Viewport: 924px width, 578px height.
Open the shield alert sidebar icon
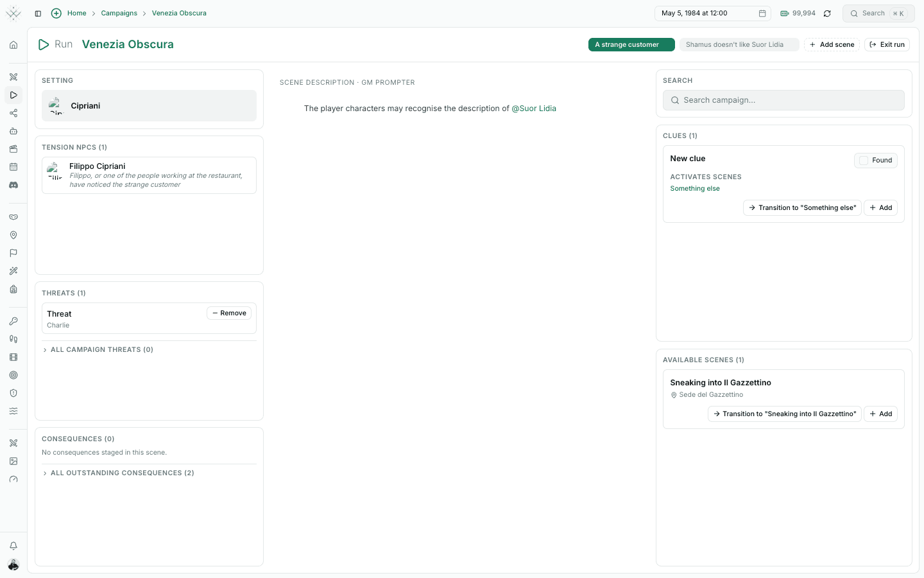(x=13, y=393)
